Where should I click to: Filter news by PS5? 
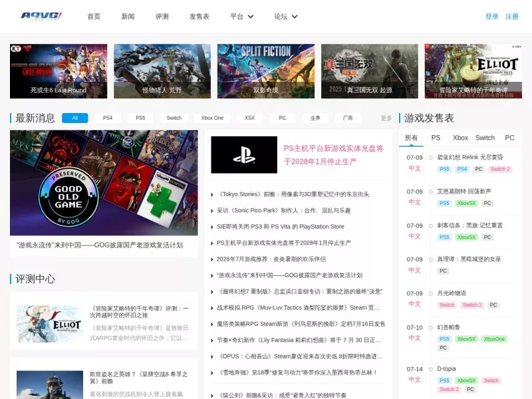tap(140, 118)
